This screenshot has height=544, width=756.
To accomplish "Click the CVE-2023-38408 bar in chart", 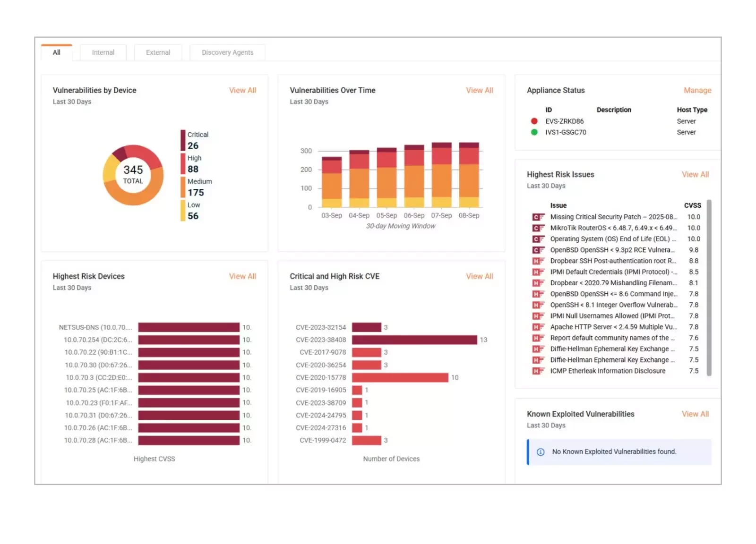I will (414, 340).
